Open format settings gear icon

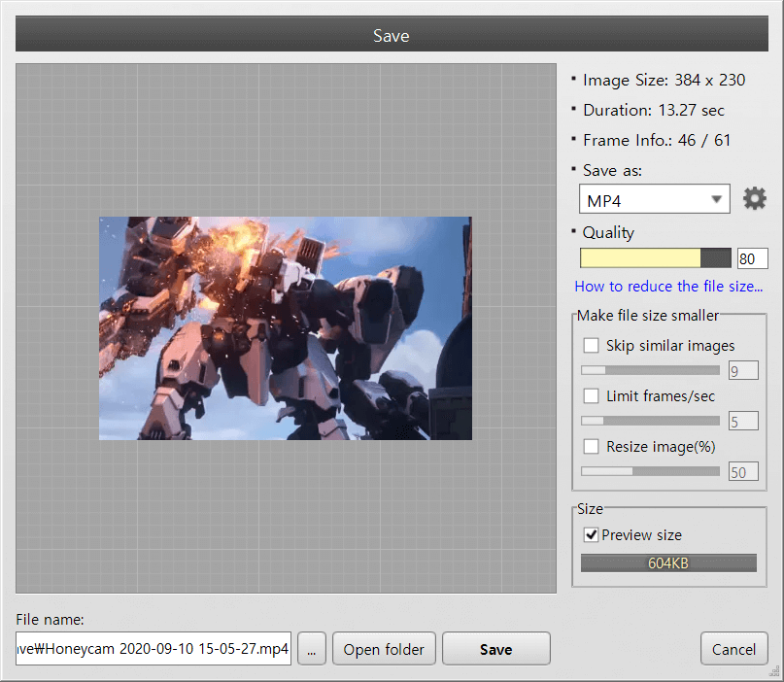point(754,199)
